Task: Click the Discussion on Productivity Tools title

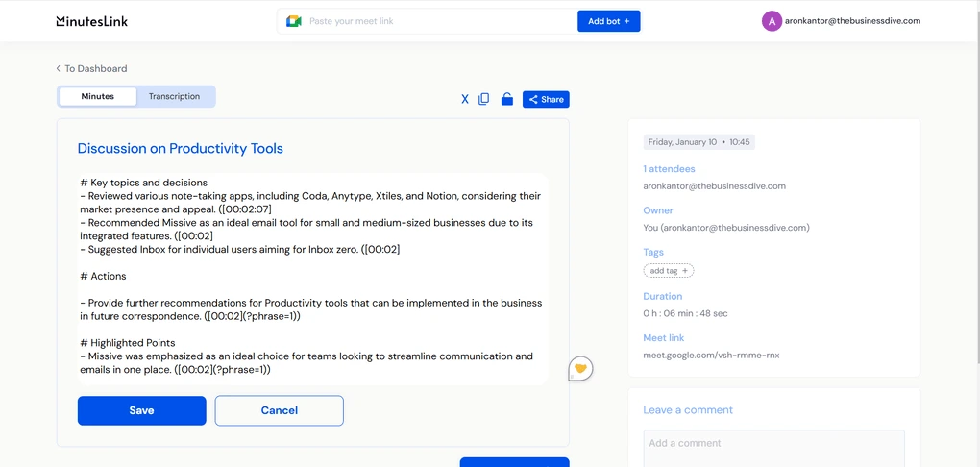Action: pyautogui.click(x=180, y=149)
